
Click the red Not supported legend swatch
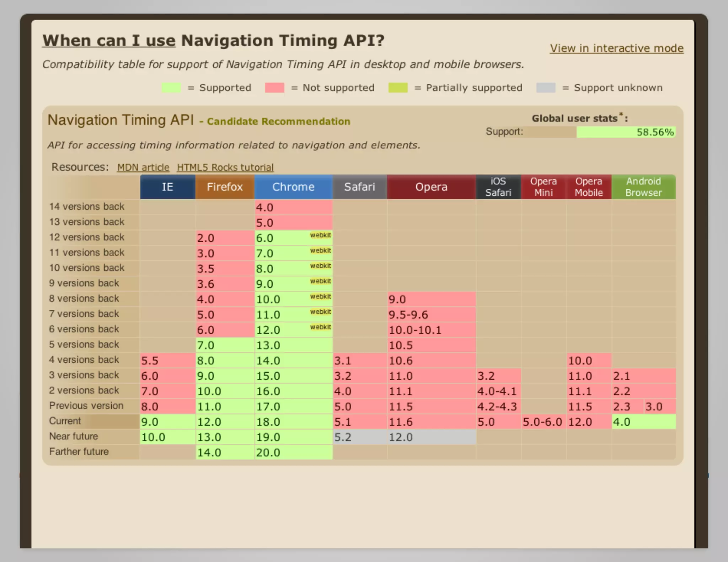point(274,88)
